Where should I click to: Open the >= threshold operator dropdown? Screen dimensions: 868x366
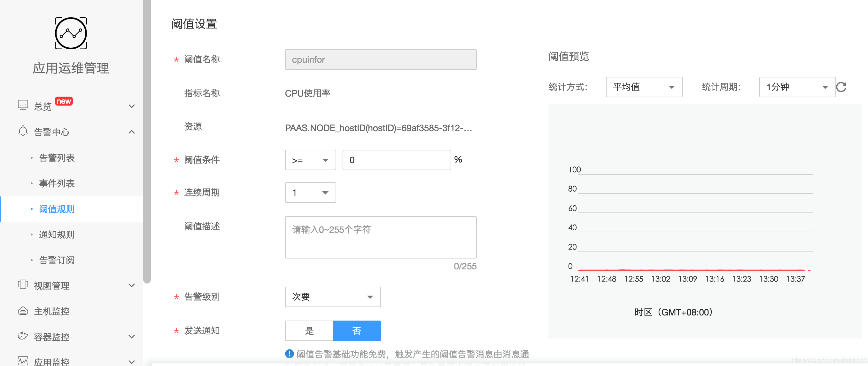point(310,160)
